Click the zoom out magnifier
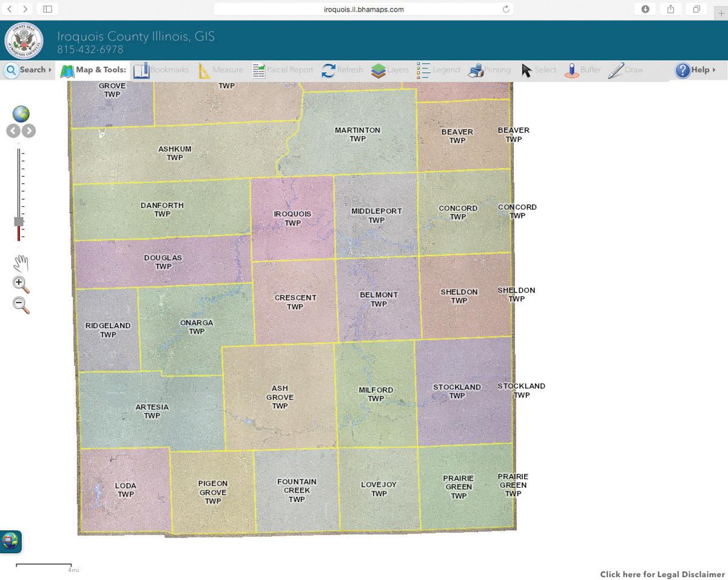Viewport: 728px width, 580px height. point(21,305)
